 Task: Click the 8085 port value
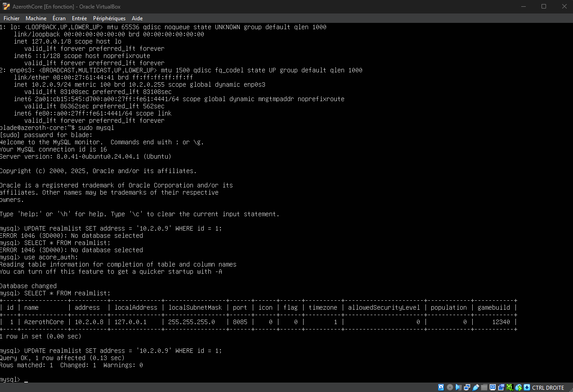click(240, 322)
